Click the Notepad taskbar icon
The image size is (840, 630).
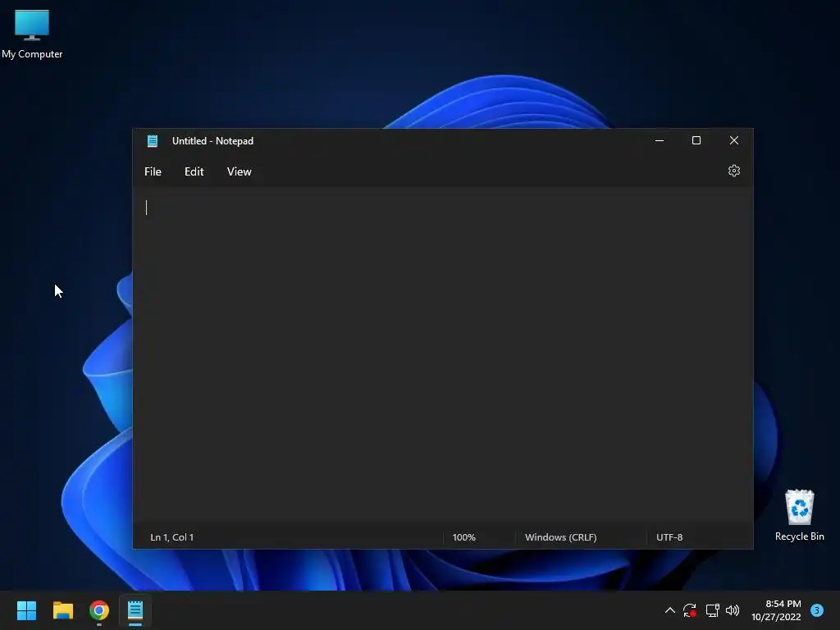tap(135, 610)
